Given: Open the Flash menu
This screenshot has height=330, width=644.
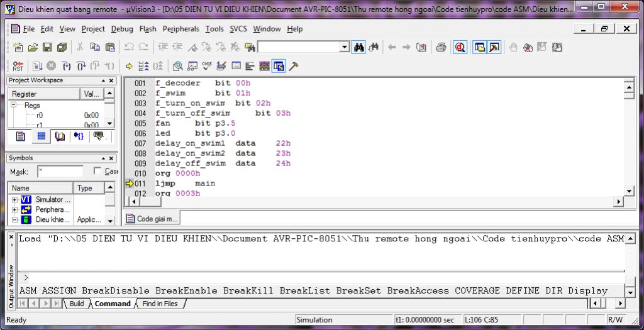Looking at the screenshot, I should [148, 29].
